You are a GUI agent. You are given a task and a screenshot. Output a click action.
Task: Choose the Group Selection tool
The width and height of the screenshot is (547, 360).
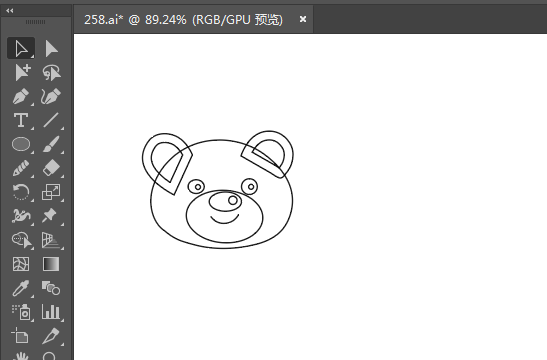22,72
